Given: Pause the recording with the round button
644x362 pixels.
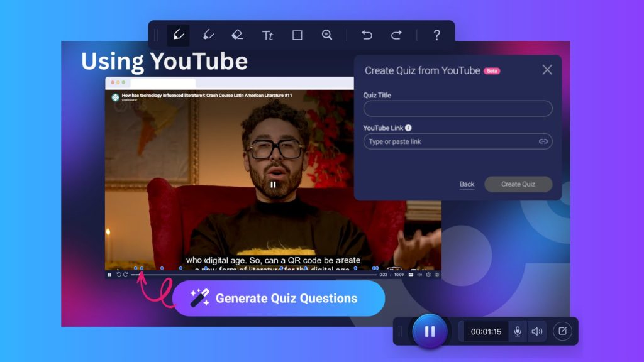Looking at the screenshot, I should (430, 331).
